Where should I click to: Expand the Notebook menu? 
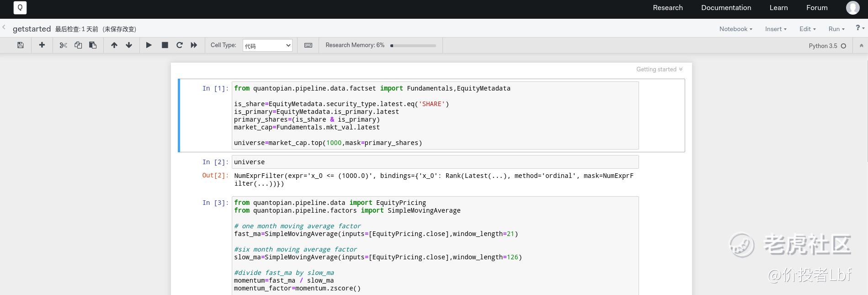tap(735, 29)
